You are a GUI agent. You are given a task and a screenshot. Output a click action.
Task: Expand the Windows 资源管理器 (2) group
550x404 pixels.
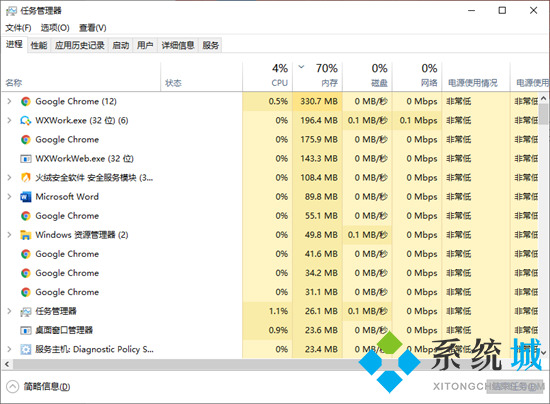click(x=9, y=235)
